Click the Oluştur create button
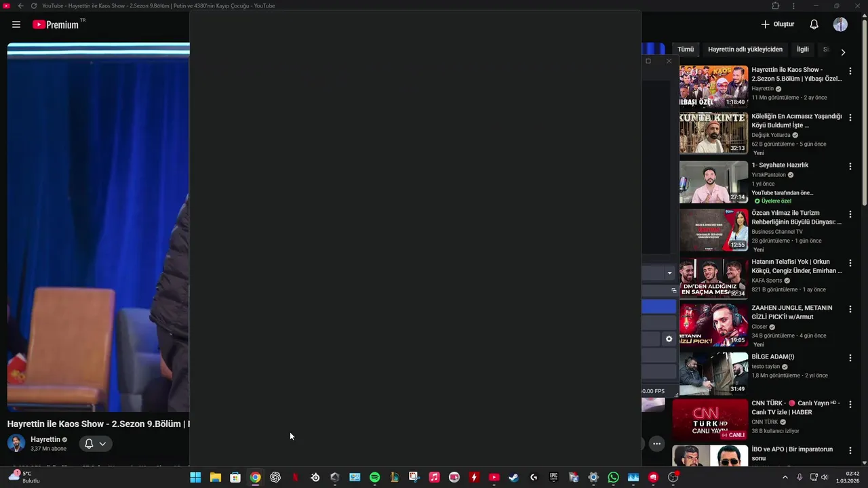 click(777, 24)
